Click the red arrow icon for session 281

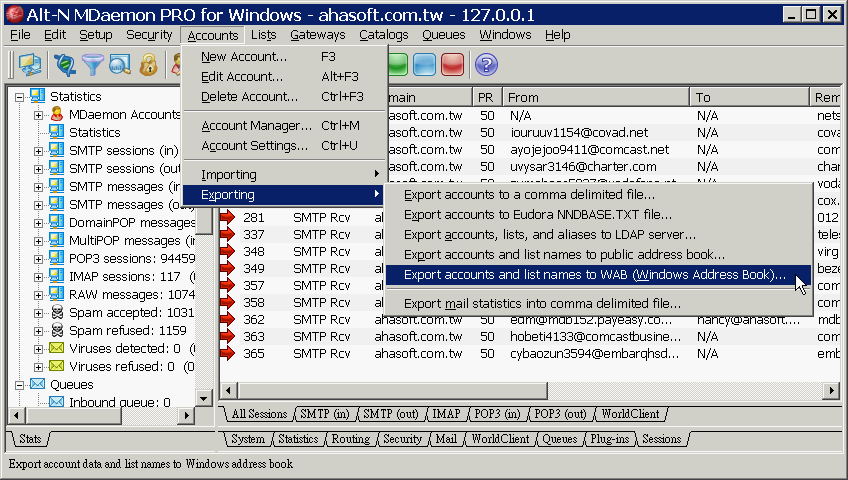[228, 217]
